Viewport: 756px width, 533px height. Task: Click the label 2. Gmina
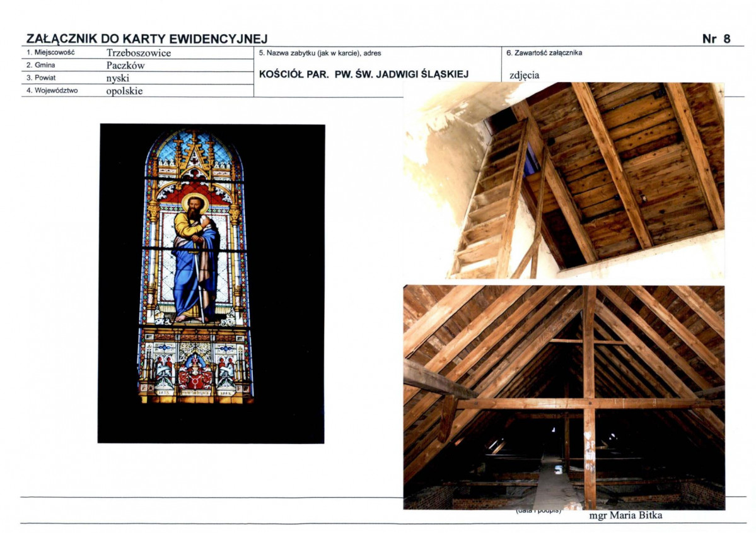[40, 65]
